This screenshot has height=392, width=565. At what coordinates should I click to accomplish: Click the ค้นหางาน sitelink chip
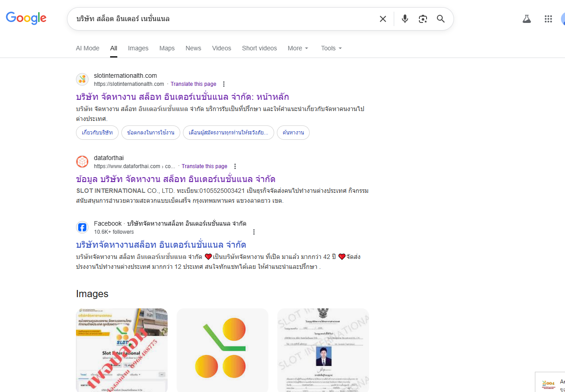coord(293,133)
